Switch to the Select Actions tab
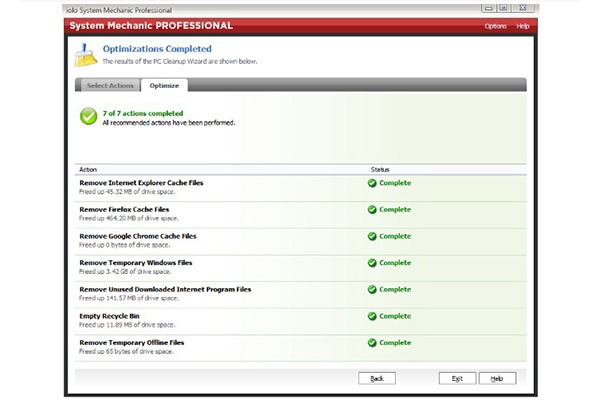Screen dimensions: 600x400 [x=110, y=85]
